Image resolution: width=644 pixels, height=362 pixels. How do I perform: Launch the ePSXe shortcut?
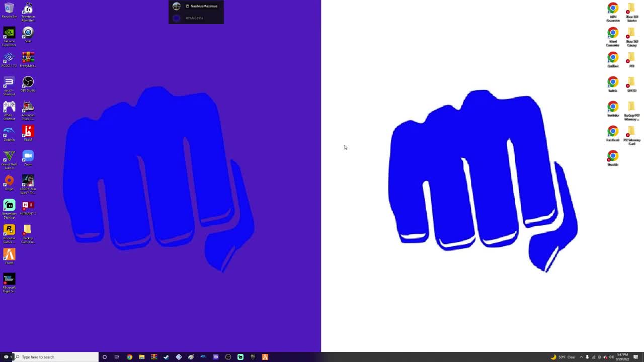pos(9,111)
